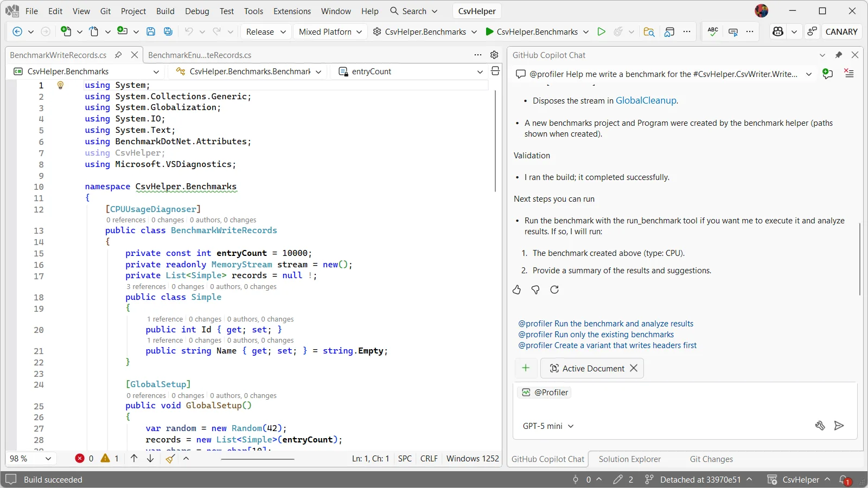Click the GlobalCleanup link in chat
The image size is (868, 488).
(646, 100)
